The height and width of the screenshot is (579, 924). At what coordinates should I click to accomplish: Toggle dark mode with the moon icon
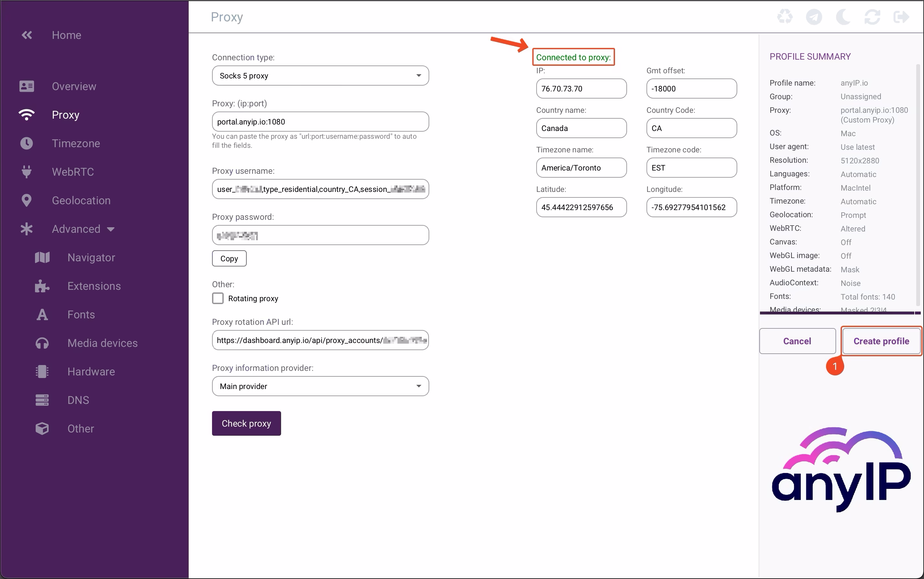tap(843, 17)
